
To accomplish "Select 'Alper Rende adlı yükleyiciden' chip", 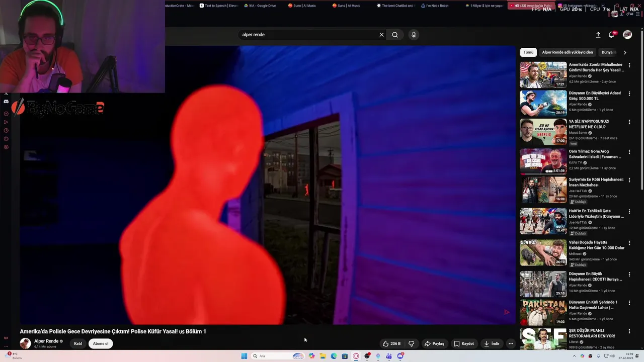I will [x=568, y=52].
